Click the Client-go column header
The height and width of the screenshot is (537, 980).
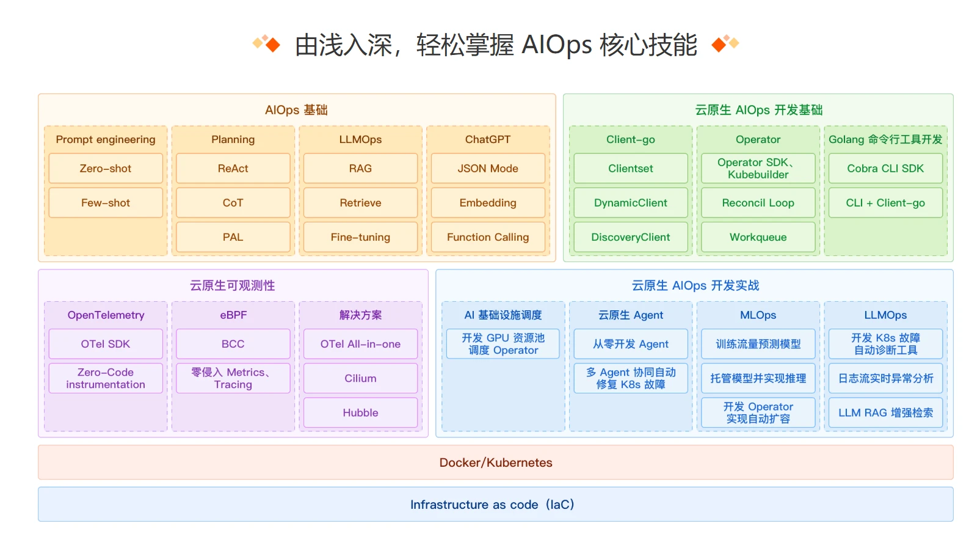tap(631, 139)
